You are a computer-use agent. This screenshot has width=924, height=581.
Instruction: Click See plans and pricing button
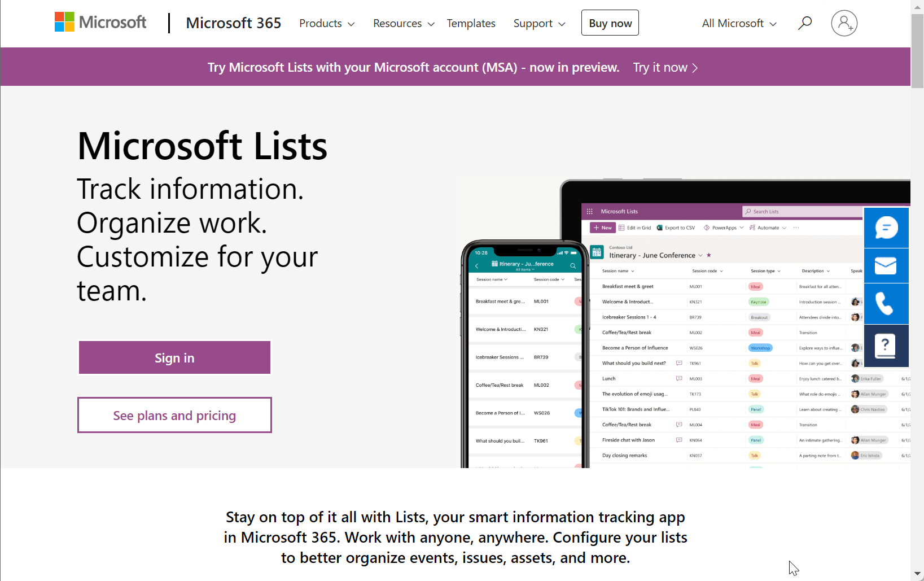pos(174,415)
